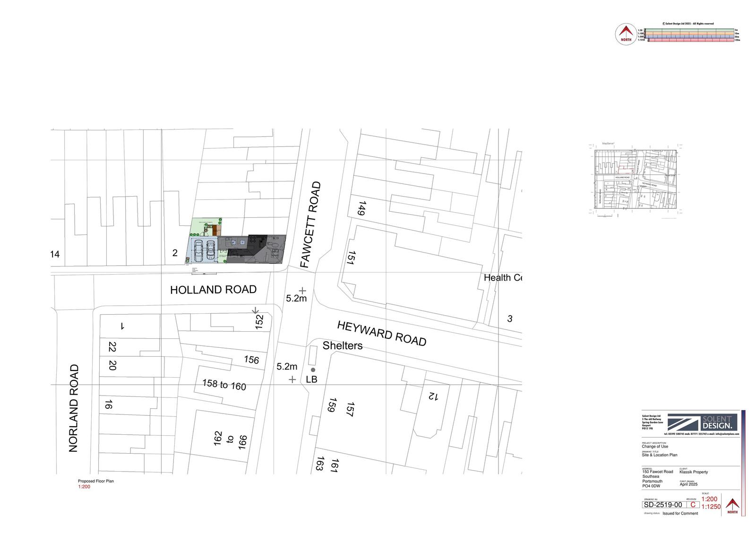Viewport: 756px width, 534px height.
Task: Click the 'Change of Use' project description entry
Action: pos(655,447)
